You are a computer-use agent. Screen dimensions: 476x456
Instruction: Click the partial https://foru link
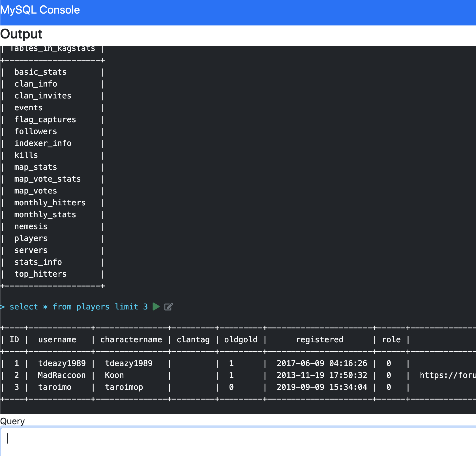448,375
